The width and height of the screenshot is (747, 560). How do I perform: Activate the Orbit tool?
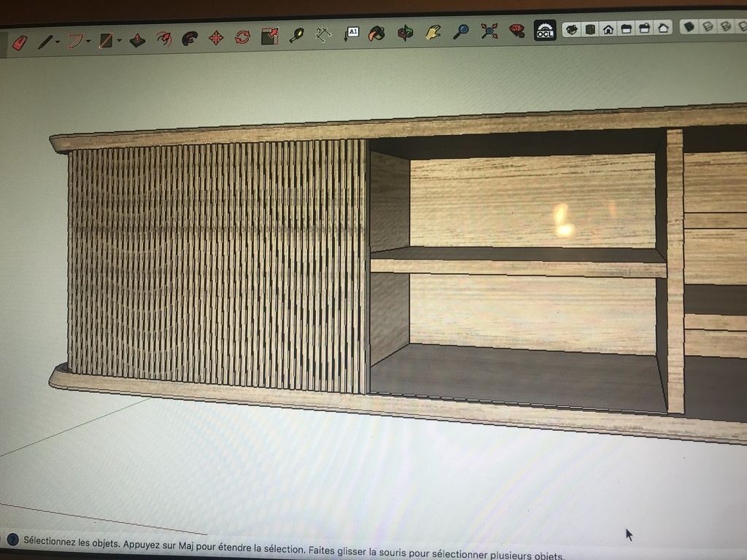(406, 33)
